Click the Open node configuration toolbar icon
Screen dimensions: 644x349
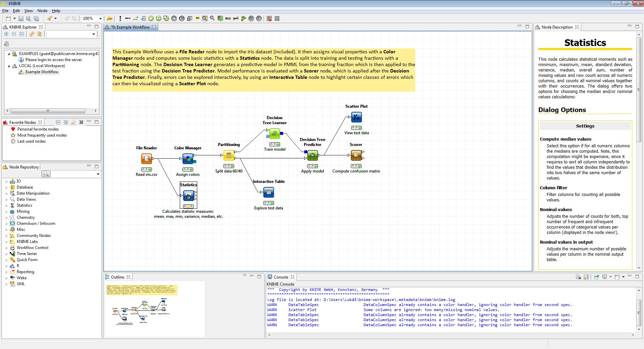pyautogui.click(x=143, y=18)
